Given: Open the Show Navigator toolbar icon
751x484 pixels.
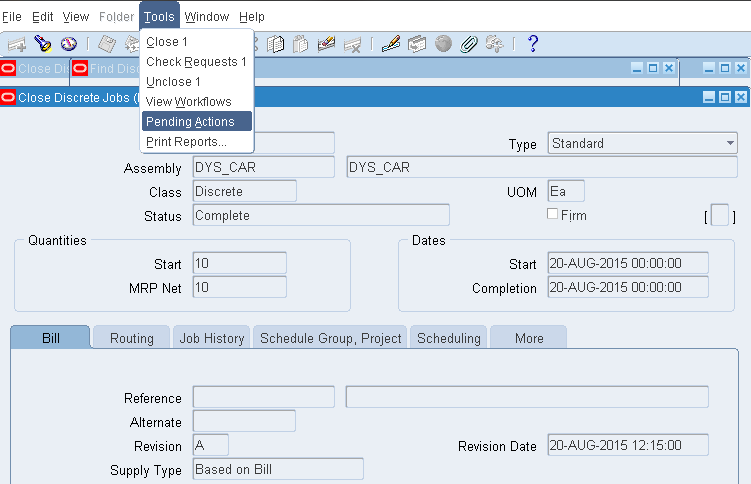Looking at the screenshot, I should coord(69,44).
